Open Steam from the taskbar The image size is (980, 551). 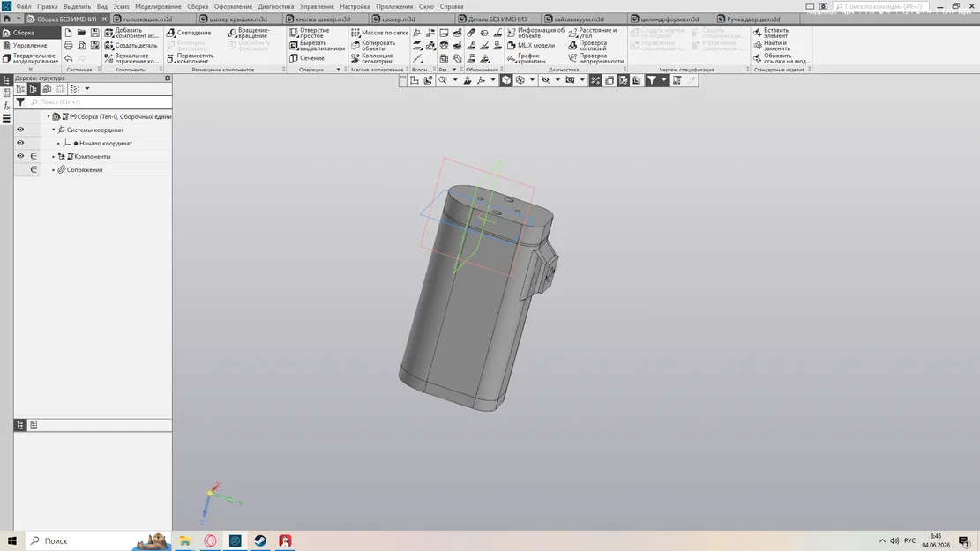(x=260, y=541)
